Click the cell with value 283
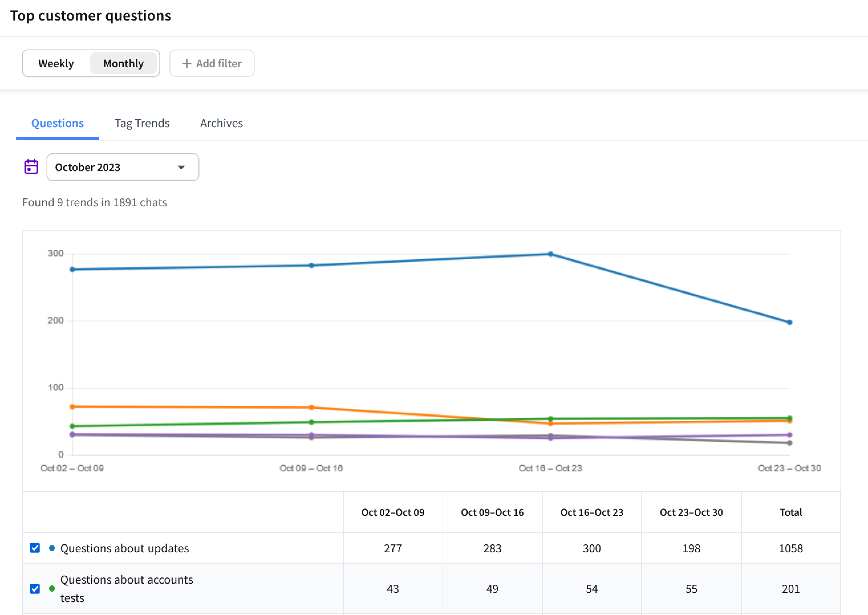This screenshot has width=868, height=615. coord(492,548)
